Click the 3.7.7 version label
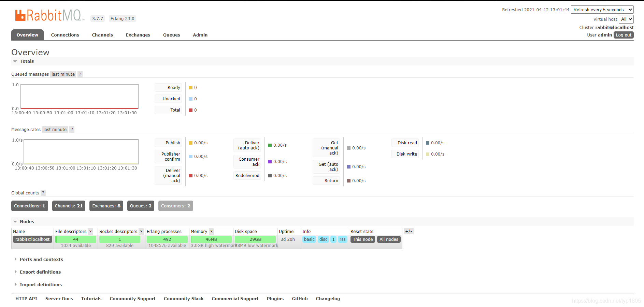 click(x=98, y=19)
